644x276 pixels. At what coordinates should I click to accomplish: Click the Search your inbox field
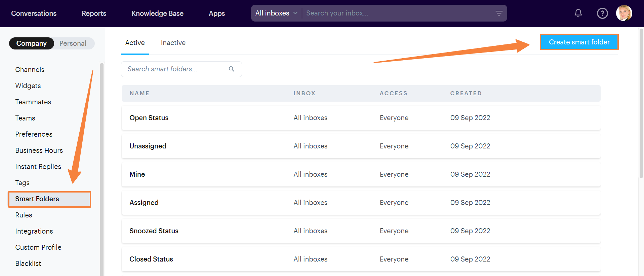397,13
